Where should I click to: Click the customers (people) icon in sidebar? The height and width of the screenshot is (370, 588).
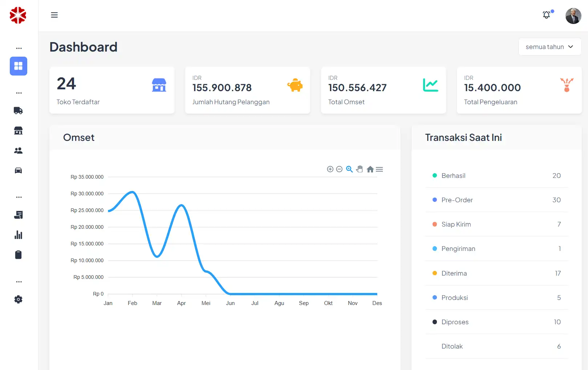click(x=18, y=150)
